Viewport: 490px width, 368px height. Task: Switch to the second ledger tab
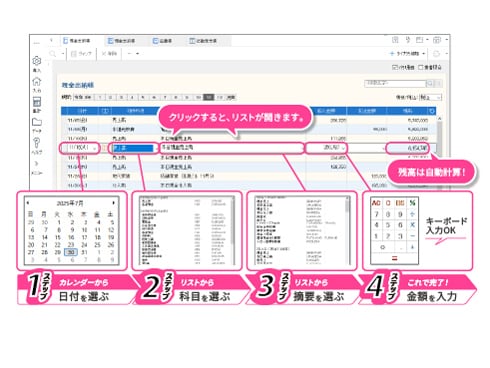(x=122, y=41)
